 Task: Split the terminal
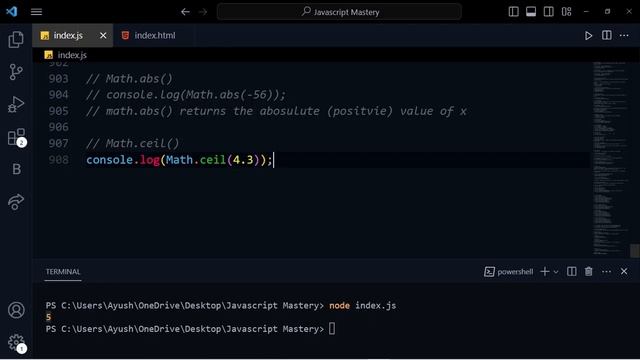571,272
